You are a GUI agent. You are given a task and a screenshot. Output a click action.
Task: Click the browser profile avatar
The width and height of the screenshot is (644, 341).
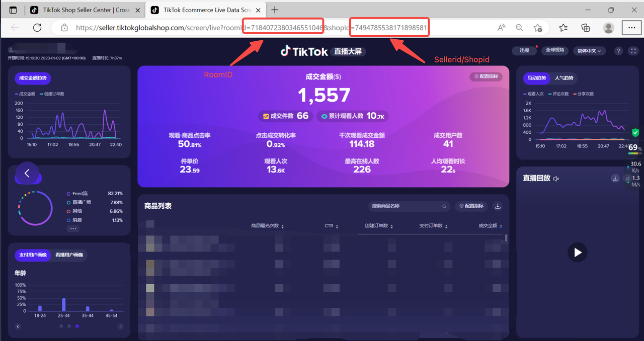point(608,28)
